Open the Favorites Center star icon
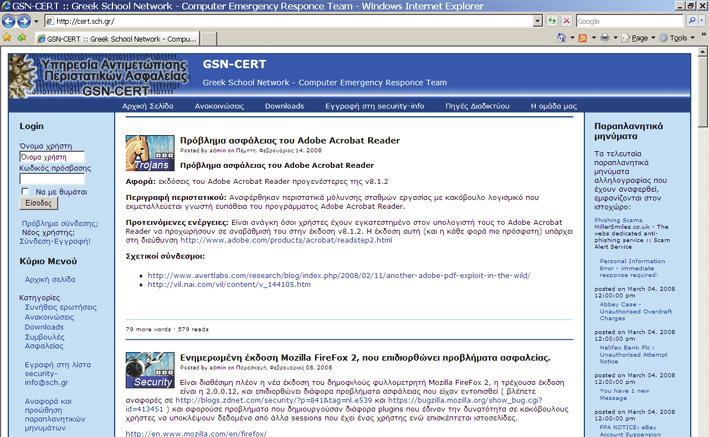709x437 pixels. pyautogui.click(x=7, y=38)
